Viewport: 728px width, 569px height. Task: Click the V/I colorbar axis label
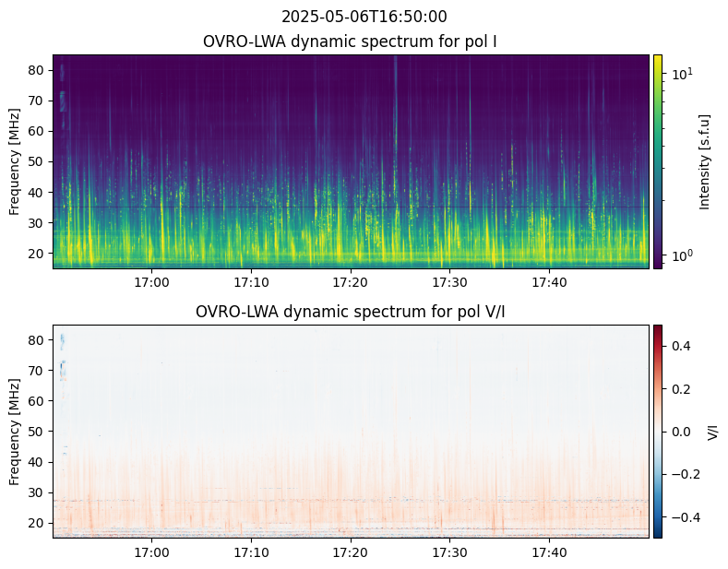712,431
